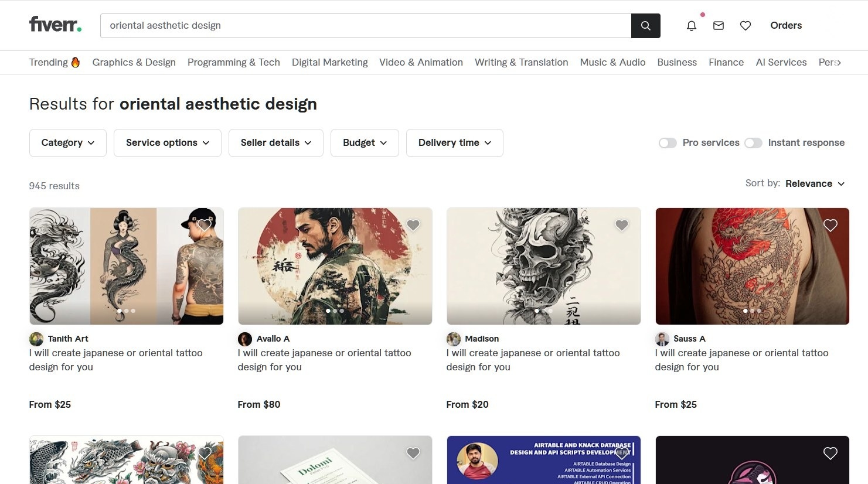Visit the Avallo A seller name
The width and height of the screenshot is (868, 484).
coord(273,339)
